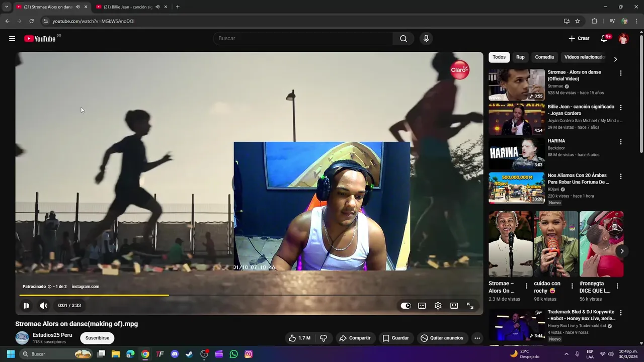Open Steam from the taskbar
Viewport: 644px width, 362px height.
[189, 354]
